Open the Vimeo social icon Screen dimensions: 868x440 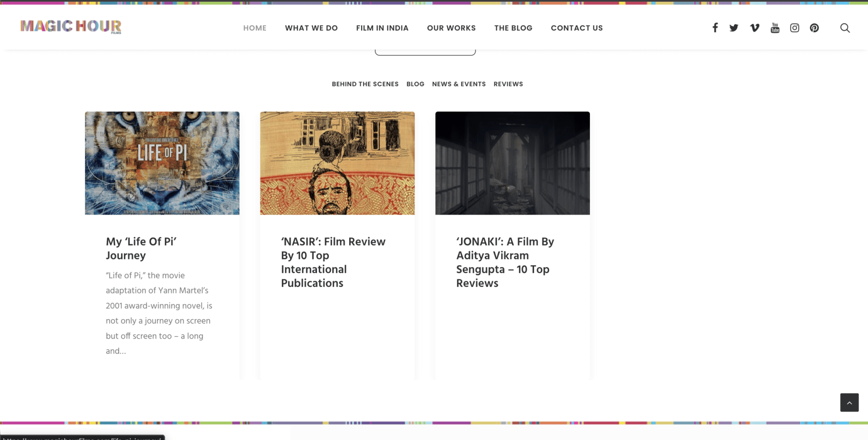pos(754,28)
